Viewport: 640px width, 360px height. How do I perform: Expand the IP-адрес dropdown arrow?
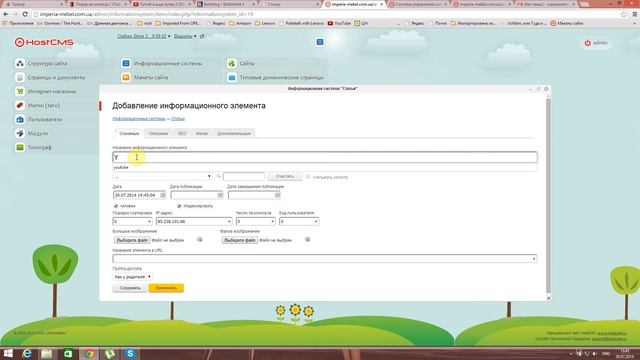point(229,221)
